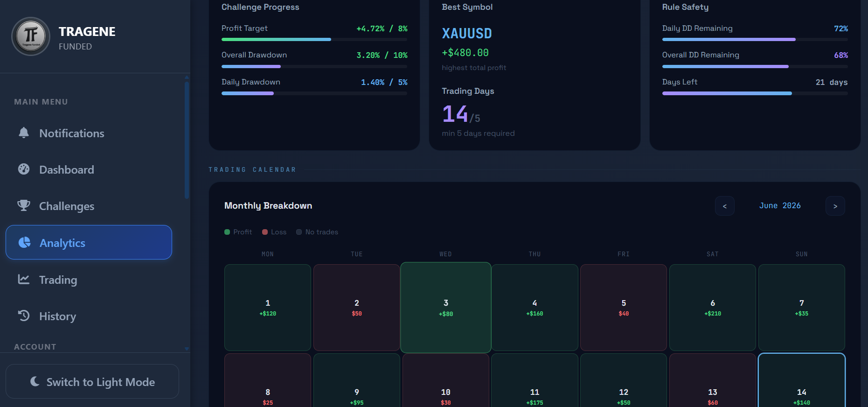Click the Daily Drawdown progress bar
This screenshot has width=868, height=407.
pos(314,93)
